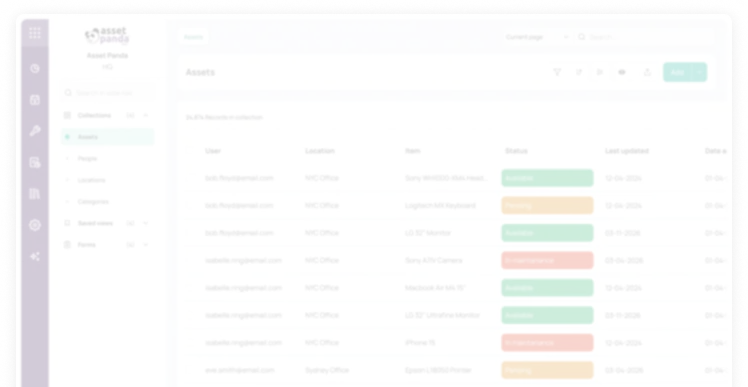Expand the Locations collection arrow
Screen dimensions: 748x387
(67, 180)
